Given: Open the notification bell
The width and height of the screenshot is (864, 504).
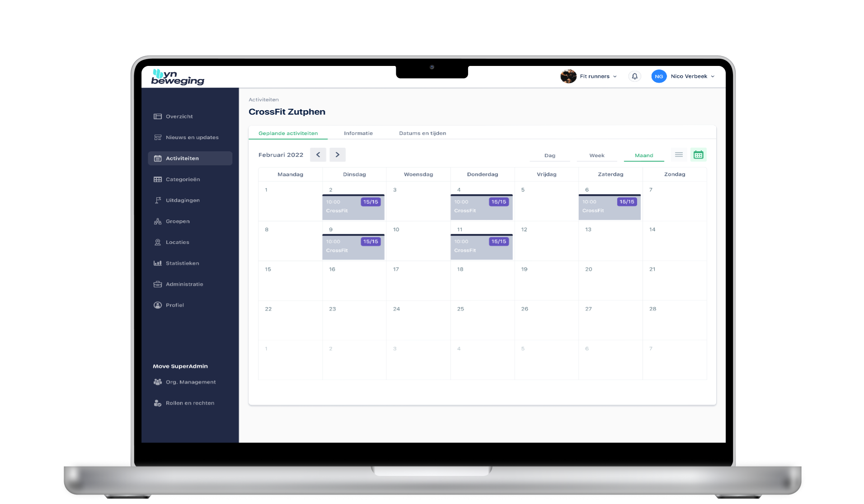Looking at the screenshot, I should tap(634, 76).
